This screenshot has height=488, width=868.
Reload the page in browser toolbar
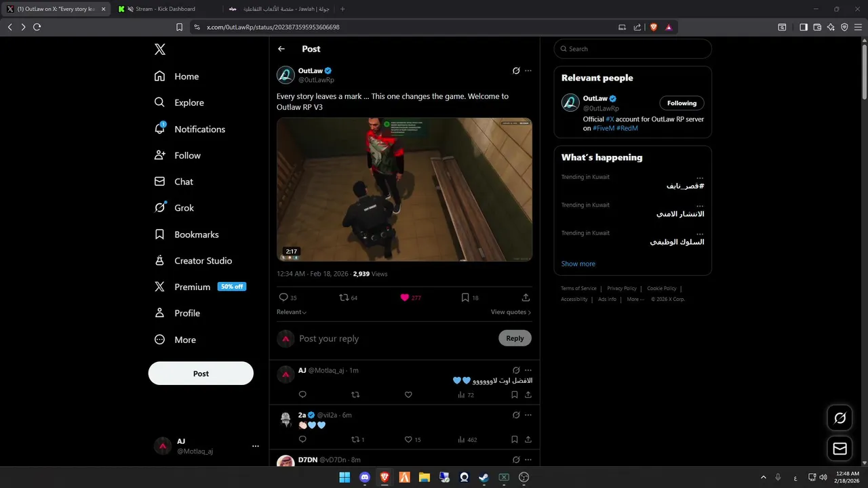pos(37,27)
